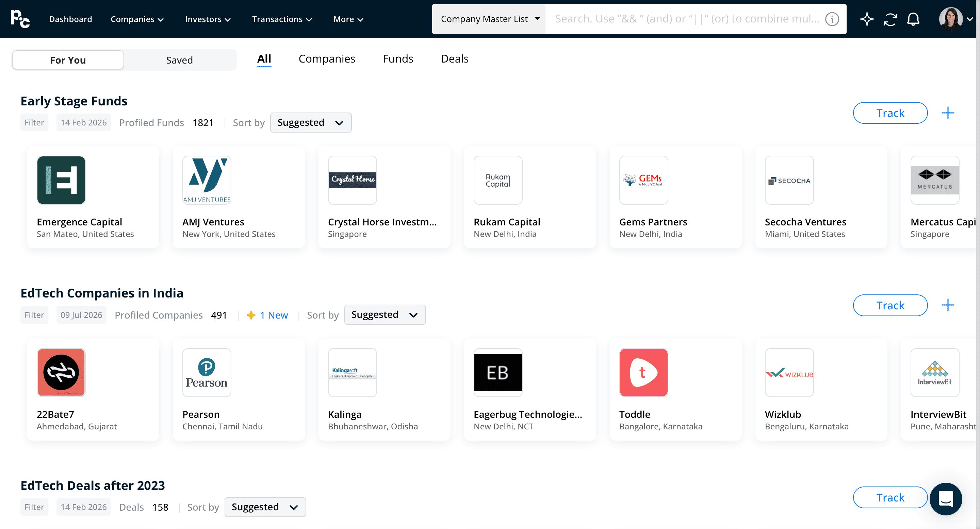The width and height of the screenshot is (980, 529).
Task: Expand the profile menu chevron
Action: coord(970,19)
